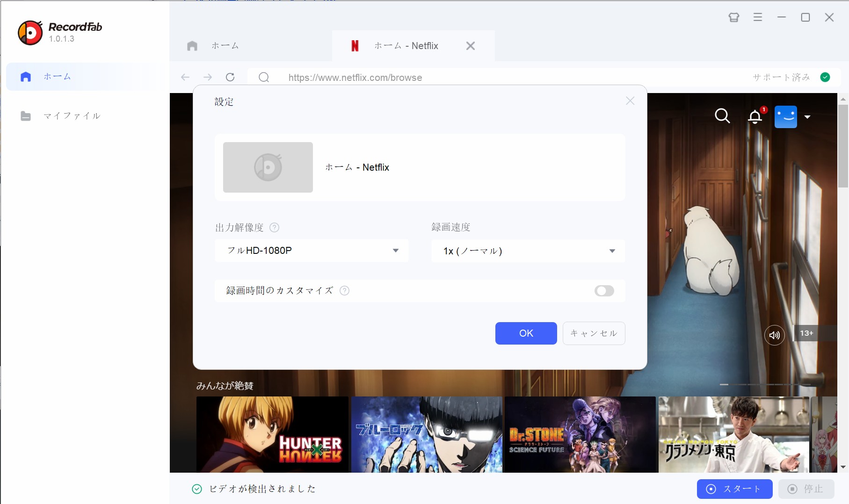Confirm settings with OK button
The width and height of the screenshot is (849, 504).
(x=526, y=333)
